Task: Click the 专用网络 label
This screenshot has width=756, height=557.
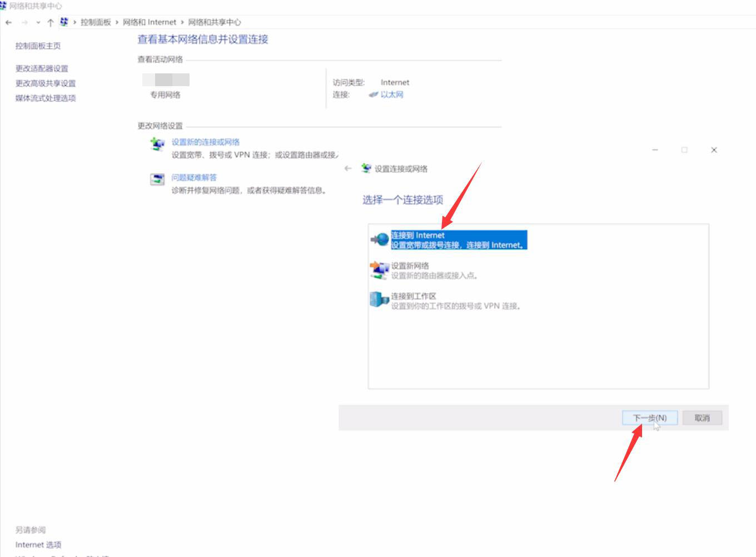Action: pos(165,95)
